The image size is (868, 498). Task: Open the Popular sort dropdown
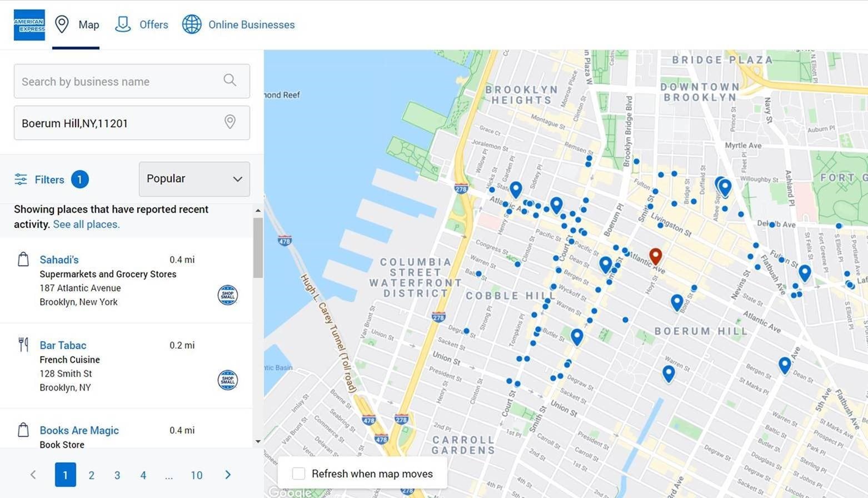[x=194, y=179]
